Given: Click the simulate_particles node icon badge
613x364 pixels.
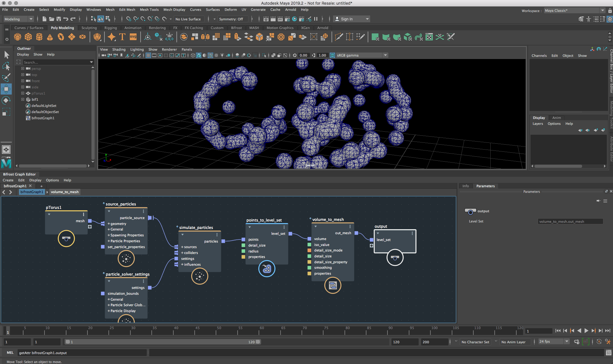Looking at the screenshot, I should click(x=200, y=276).
